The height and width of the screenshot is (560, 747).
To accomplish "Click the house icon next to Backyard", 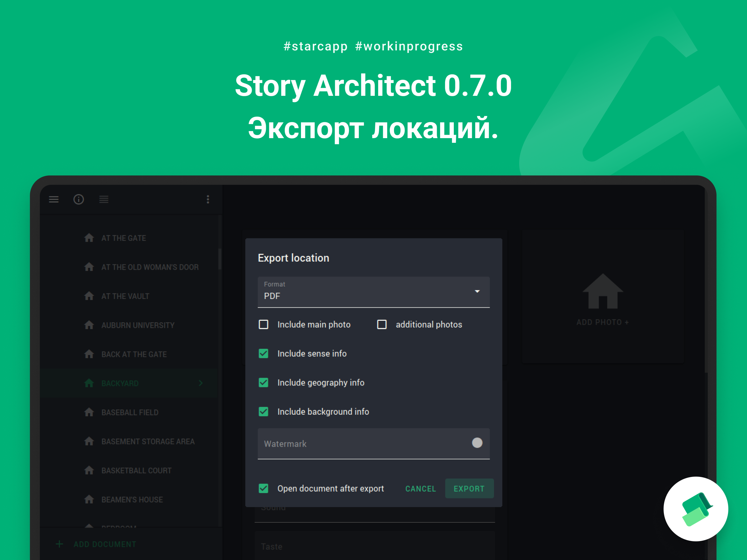I will (x=89, y=383).
